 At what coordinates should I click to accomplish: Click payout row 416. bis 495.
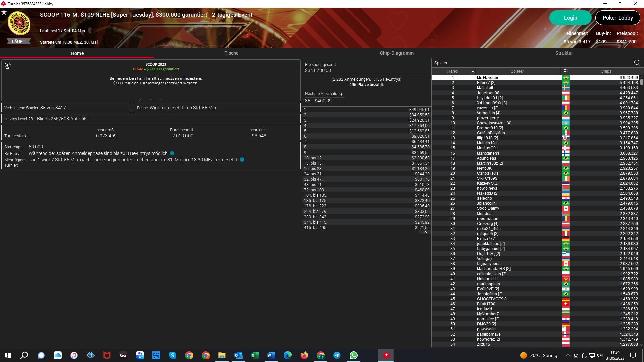click(367, 228)
